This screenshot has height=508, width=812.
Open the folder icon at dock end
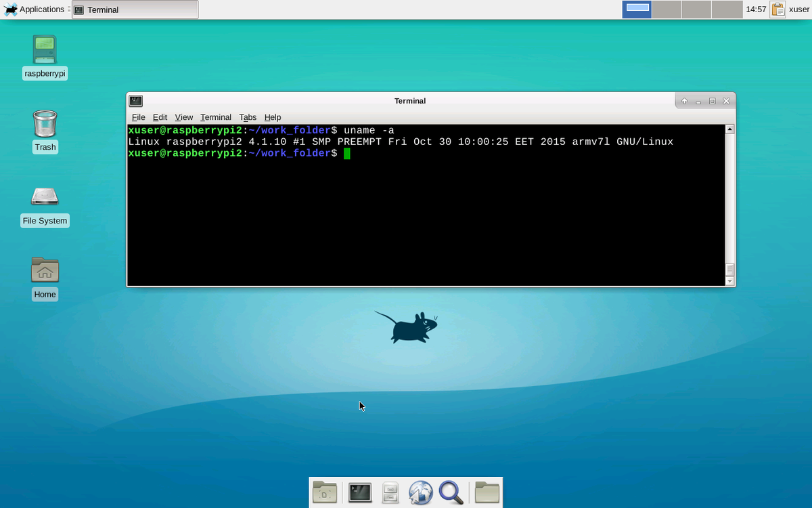coord(487,492)
